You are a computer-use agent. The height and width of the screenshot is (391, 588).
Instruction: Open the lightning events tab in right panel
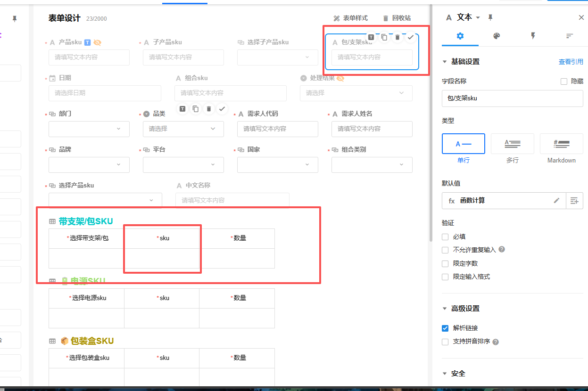(533, 36)
